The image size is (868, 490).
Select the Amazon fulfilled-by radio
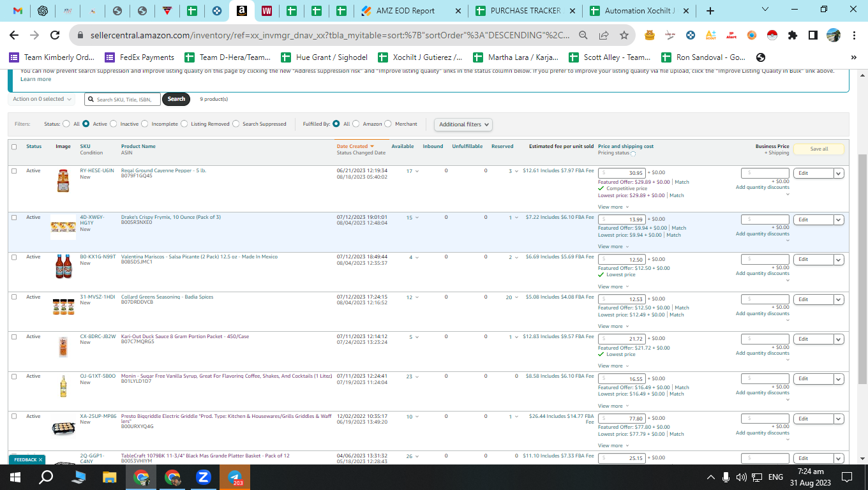(x=356, y=124)
